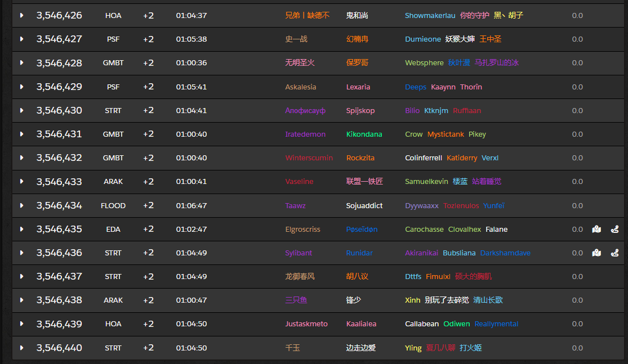Open player Clovalhex profile
This screenshot has height=364, width=628.
465,229
